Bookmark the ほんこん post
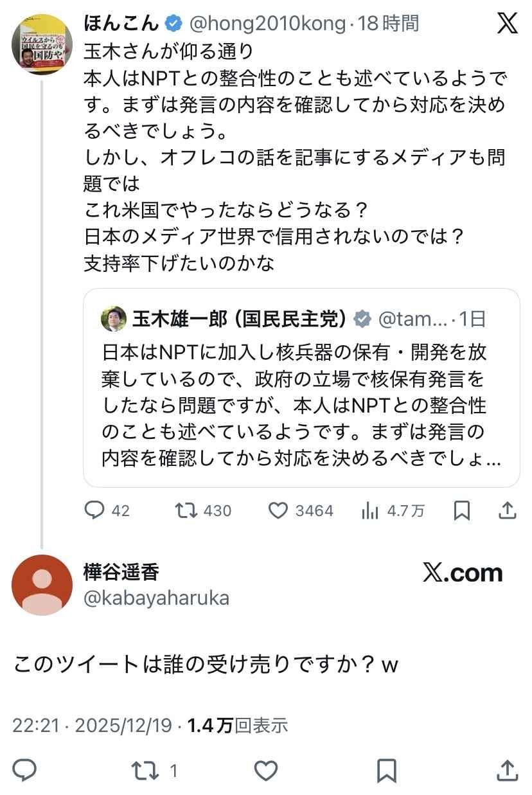 (461, 510)
